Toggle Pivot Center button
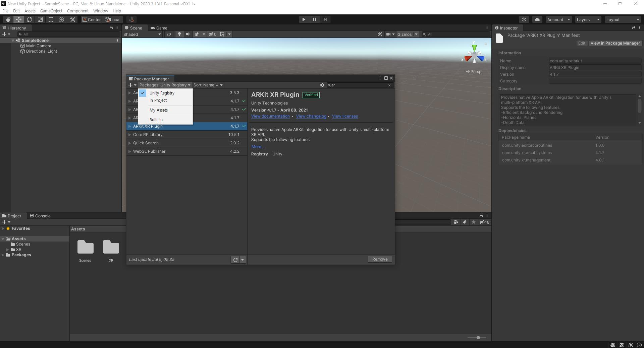Screen dimensions: 644x348 [91, 19]
